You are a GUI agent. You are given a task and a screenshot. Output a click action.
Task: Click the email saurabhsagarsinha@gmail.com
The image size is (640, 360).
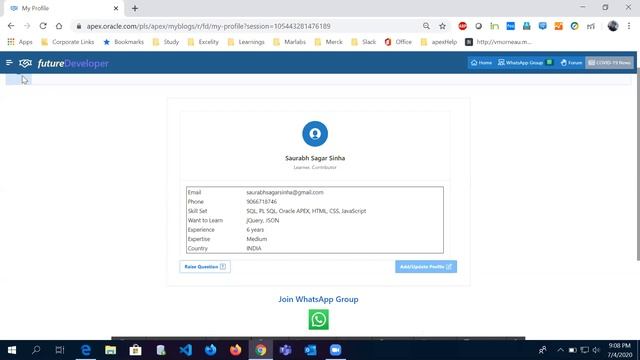(285, 192)
